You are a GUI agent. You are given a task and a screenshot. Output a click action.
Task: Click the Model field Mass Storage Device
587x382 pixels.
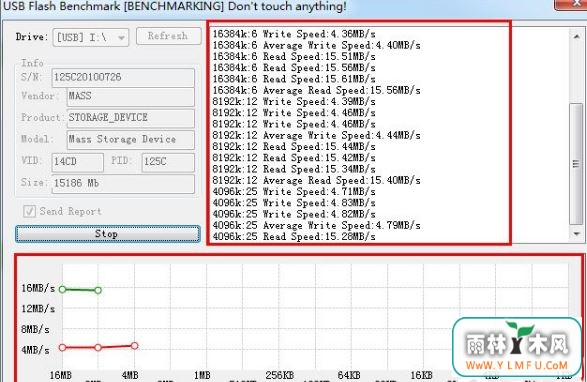pos(130,140)
